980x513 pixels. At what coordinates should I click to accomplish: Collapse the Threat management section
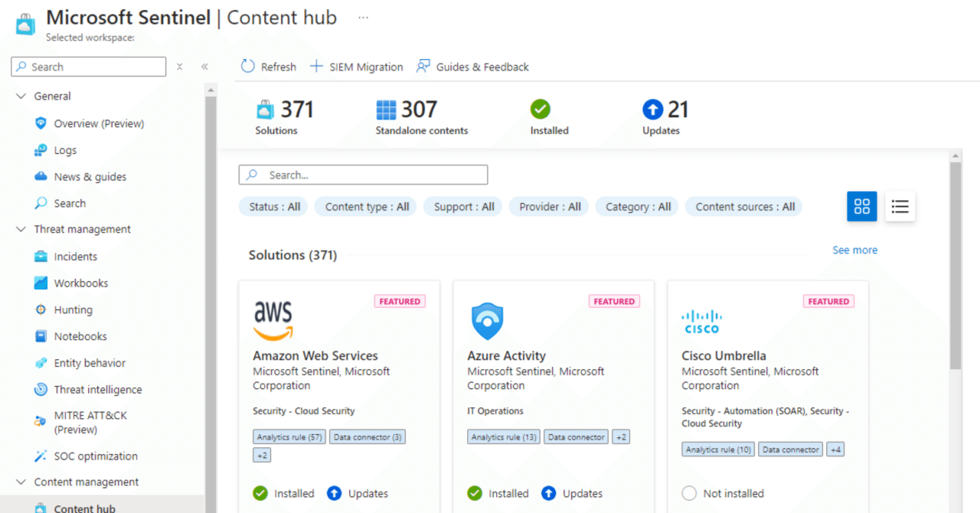(21, 229)
